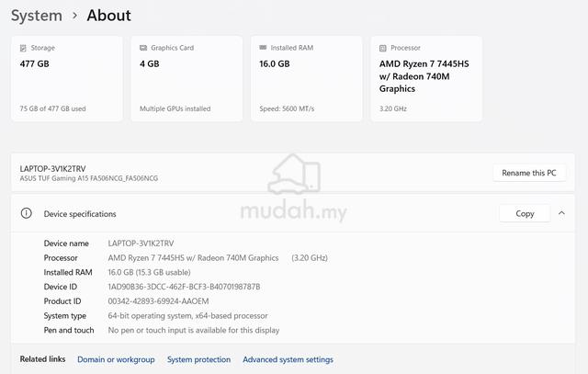Select the System type value
Viewport: 588px width, 374px height.
[187, 316]
